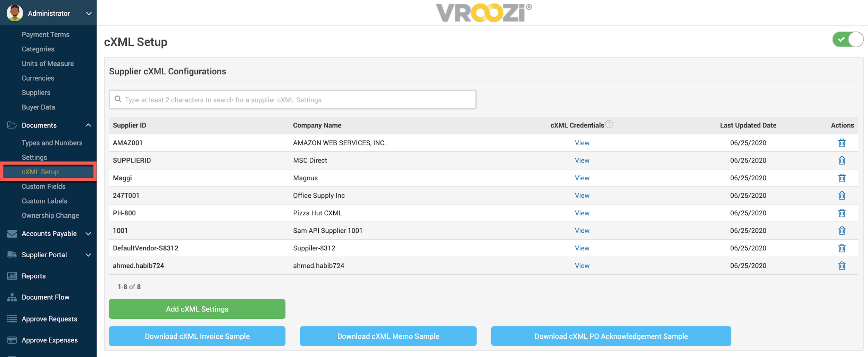View credentials for Magnus
Image resolution: width=868 pixels, height=357 pixels.
click(582, 178)
